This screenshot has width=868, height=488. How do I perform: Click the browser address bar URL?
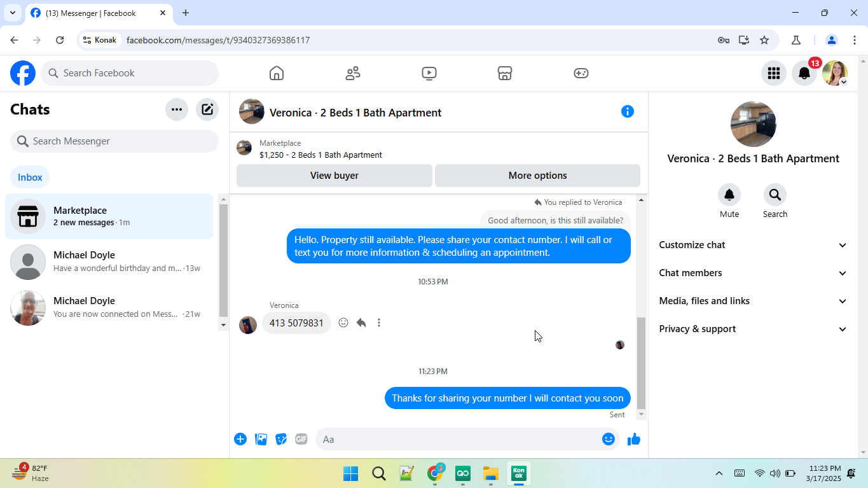click(x=218, y=40)
